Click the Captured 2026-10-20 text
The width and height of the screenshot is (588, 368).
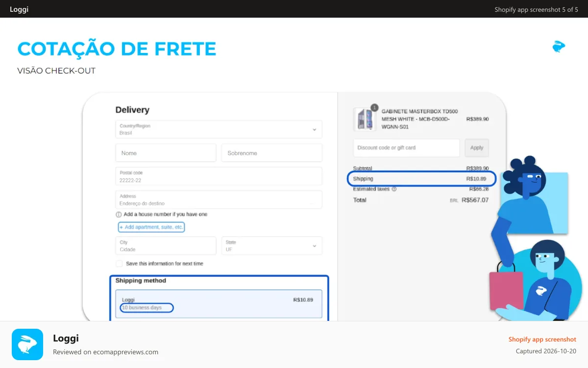[546, 351]
